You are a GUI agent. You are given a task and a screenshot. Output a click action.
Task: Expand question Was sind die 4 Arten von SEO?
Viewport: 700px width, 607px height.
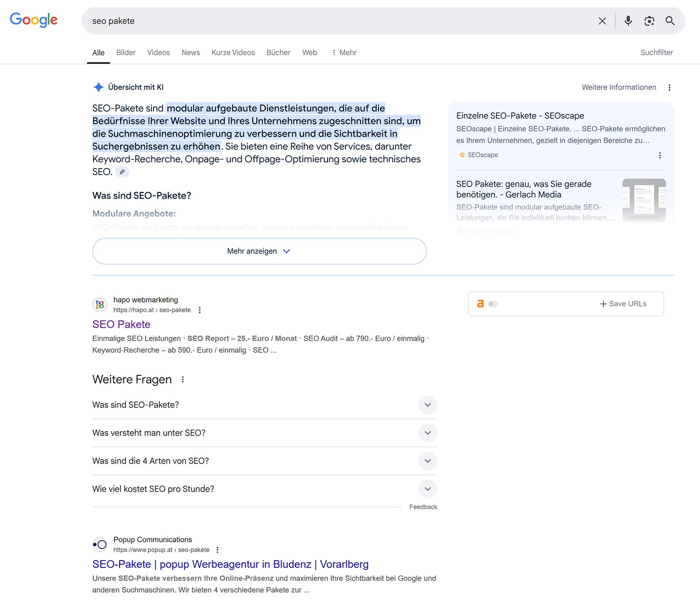(265, 461)
